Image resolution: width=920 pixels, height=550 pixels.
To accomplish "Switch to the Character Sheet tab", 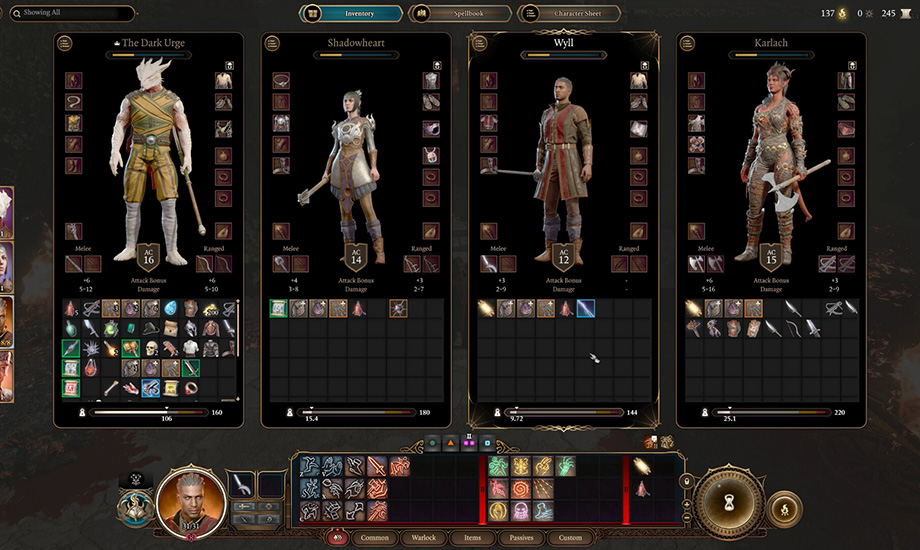I will (569, 13).
